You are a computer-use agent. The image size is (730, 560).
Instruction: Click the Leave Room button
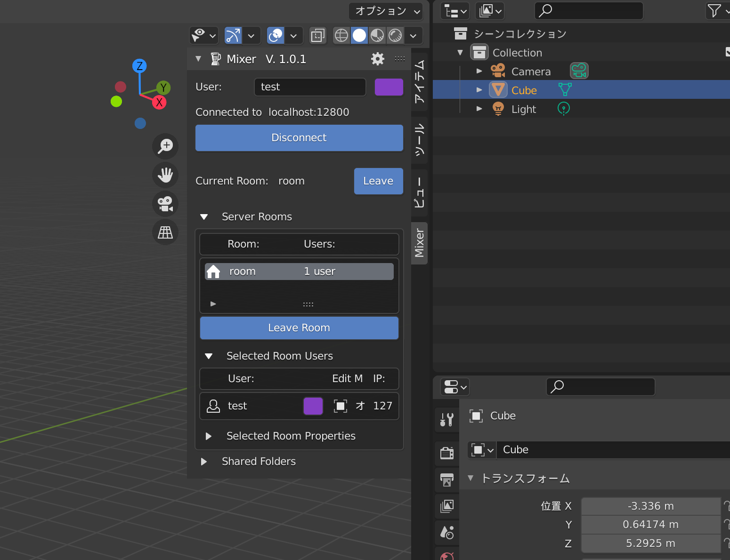(299, 328)
